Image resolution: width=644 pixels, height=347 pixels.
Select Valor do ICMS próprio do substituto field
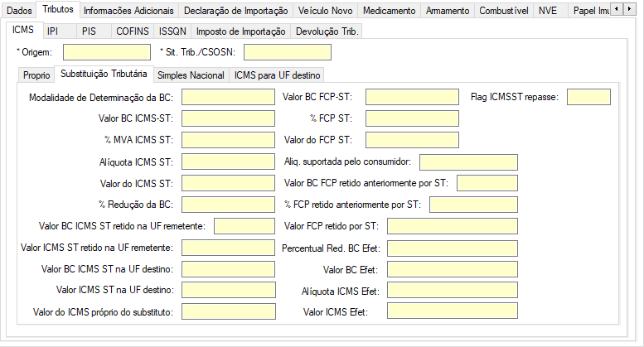[x=229, y=311]
